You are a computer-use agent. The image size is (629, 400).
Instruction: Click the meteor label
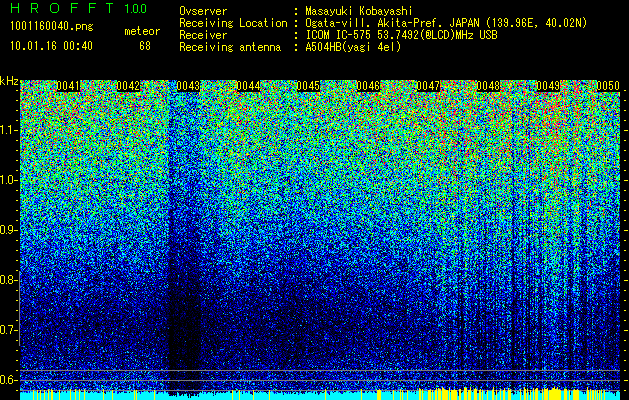(142, 31)
